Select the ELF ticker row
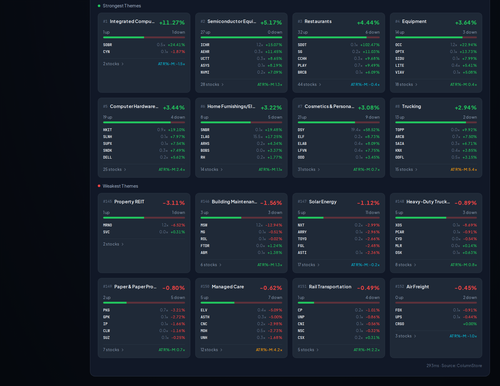 [x=339, y=137]
